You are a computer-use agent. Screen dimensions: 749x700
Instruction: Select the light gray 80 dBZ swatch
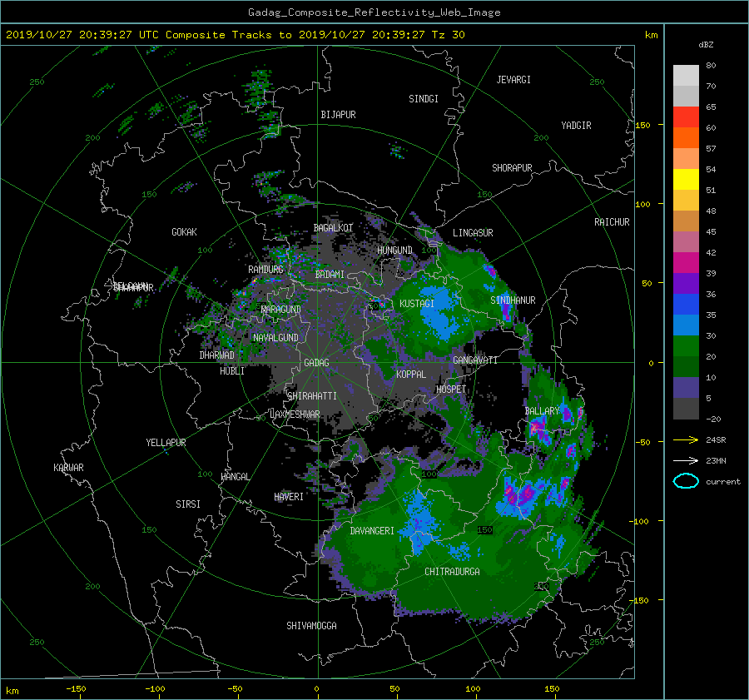[686, 75]
